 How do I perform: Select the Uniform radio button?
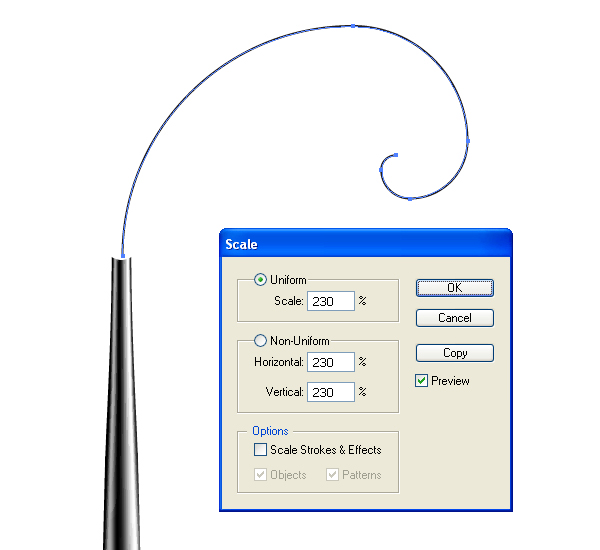click(260, 280)
